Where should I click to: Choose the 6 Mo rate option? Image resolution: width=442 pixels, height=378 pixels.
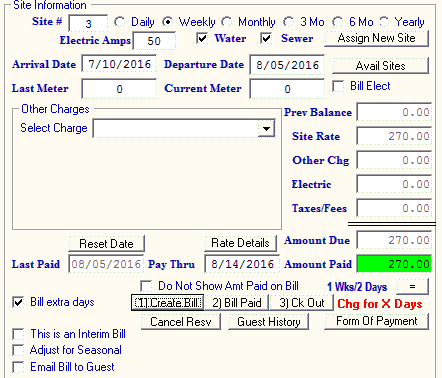coord(337,22)
